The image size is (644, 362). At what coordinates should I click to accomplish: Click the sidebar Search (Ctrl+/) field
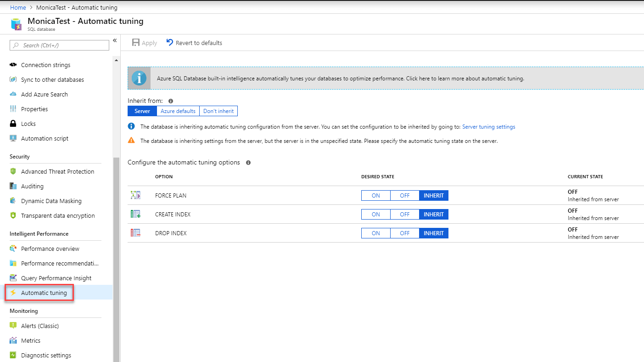click(59, 45)
